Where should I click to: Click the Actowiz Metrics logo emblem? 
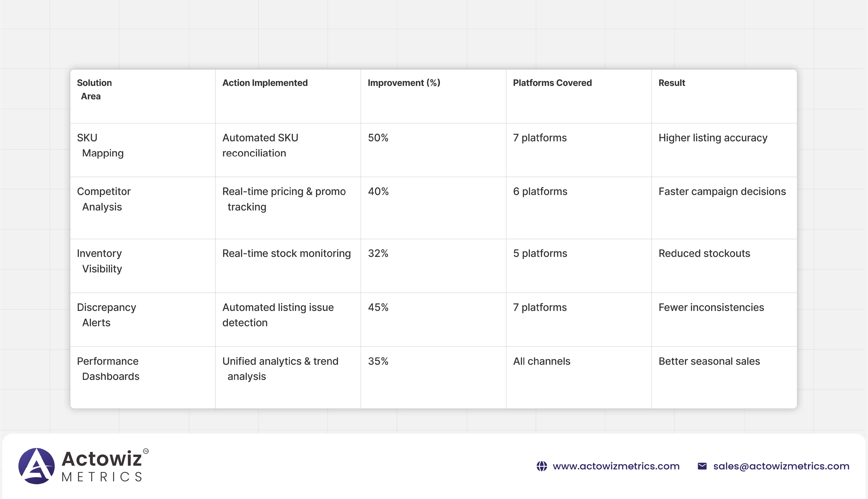point(36,466)
